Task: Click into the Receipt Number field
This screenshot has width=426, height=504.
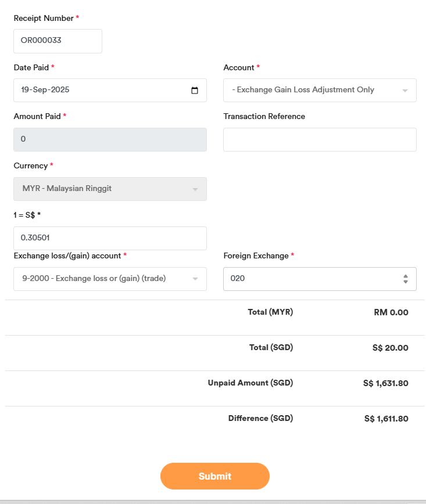Action: (x=58, y=41)
